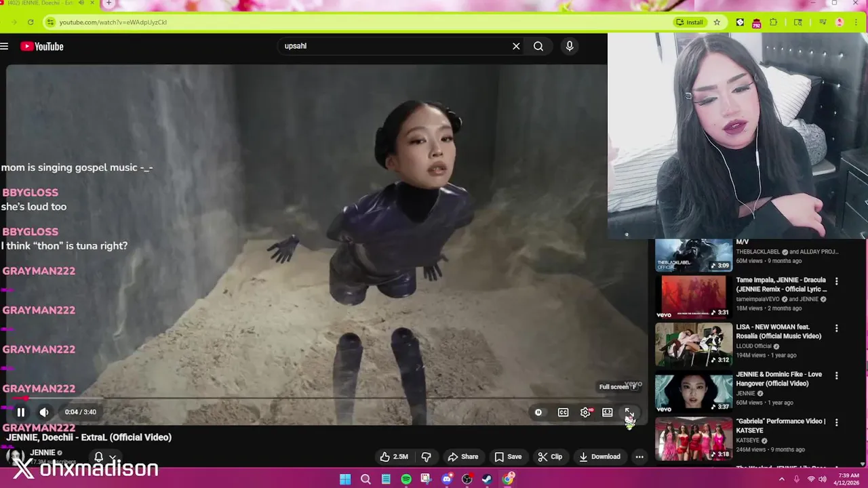This screenshot has height=488, width=868.
Task: Open site information icon in address bar
Action: [x=50, y=22]
